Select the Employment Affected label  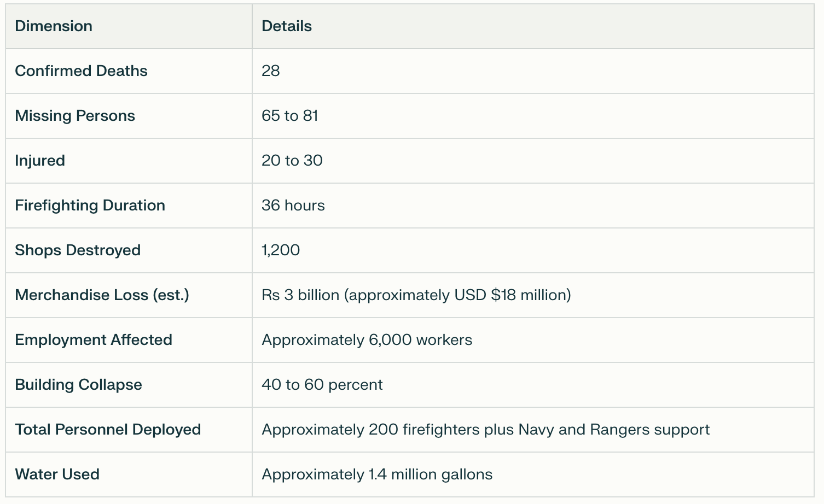click(94, 340)
